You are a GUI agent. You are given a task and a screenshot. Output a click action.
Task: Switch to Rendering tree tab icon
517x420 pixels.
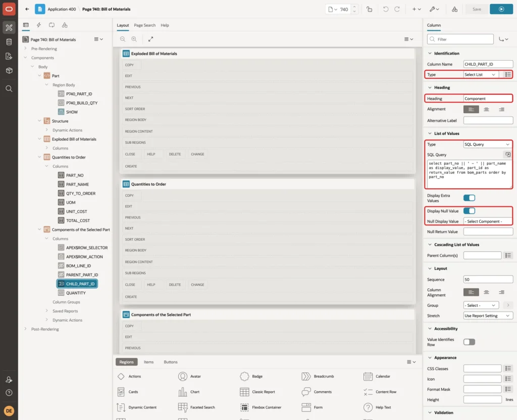26,25
